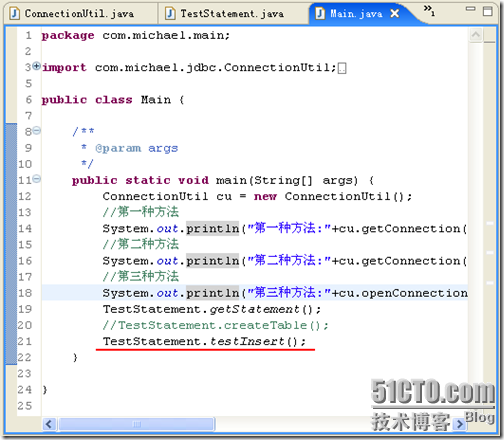Switch to the TestStatement.java tab
The height and width of the screenshot is (440, 504).
click(x=232, y=14)
